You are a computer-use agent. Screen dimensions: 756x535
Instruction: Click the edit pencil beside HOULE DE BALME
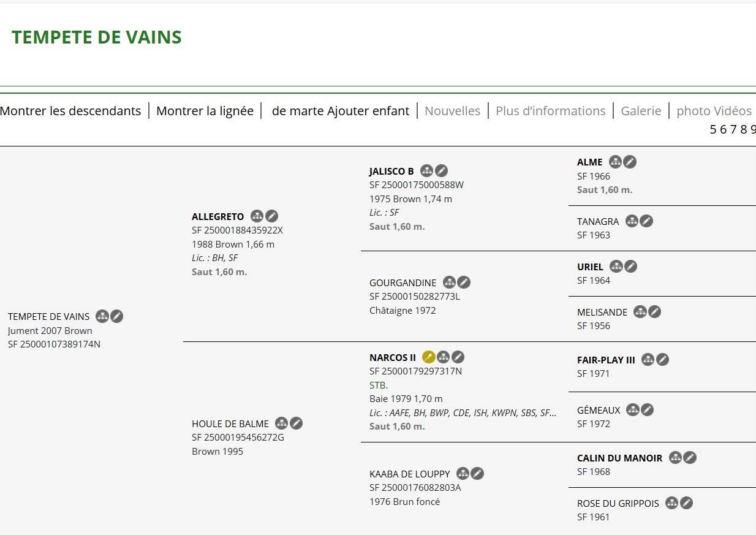[x=297, y=423]
